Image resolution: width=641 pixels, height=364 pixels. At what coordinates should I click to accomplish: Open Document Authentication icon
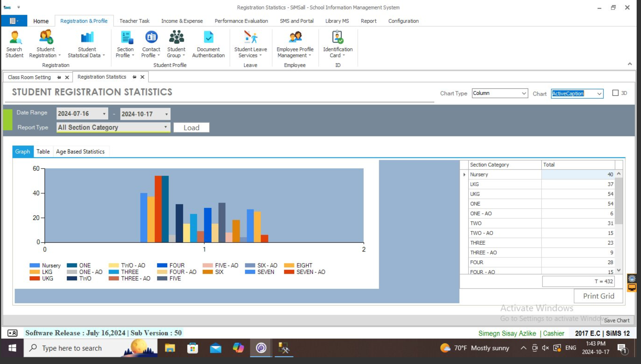208,44
